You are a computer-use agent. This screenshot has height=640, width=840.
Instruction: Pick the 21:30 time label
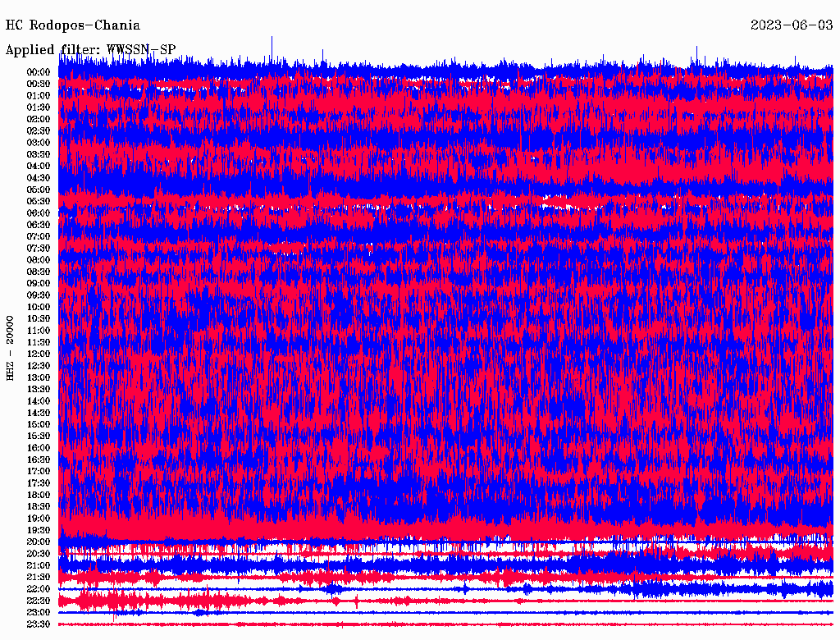39,578
